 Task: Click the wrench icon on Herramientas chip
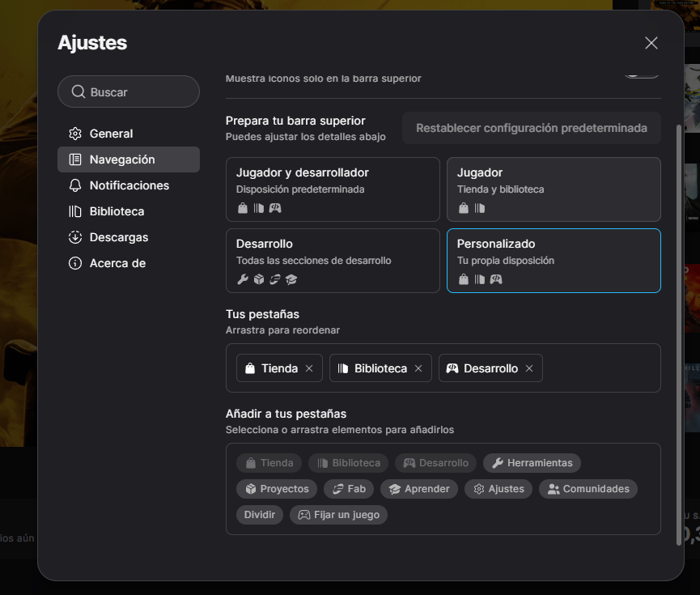498,463
